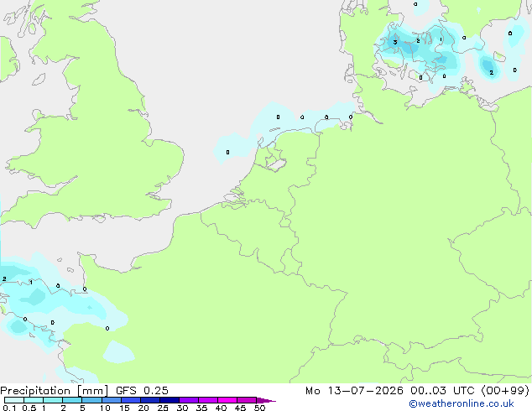
Task: Click the '0.1' legend scale label
Action: point(9,408)
